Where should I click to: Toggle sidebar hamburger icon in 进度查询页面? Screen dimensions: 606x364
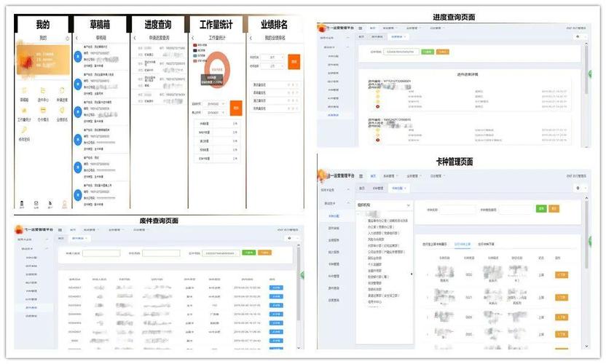tap(361, 28)
